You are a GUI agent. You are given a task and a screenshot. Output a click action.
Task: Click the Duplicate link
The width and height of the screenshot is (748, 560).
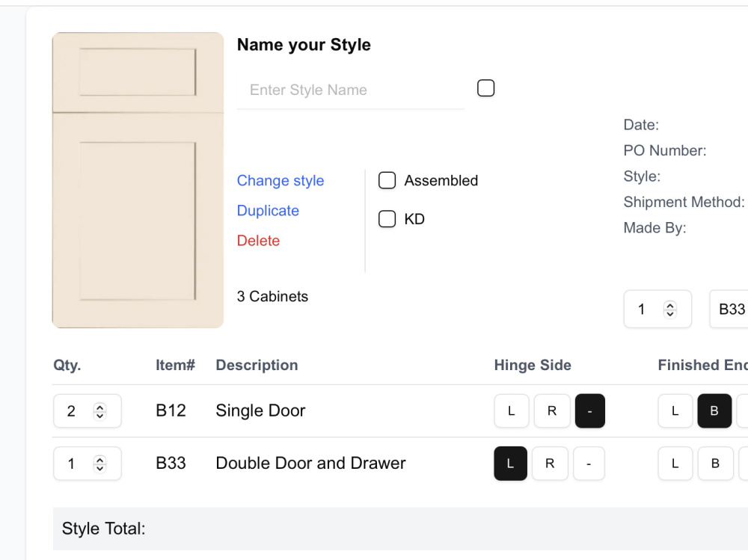pyautogui.click(x=268, y=211)
